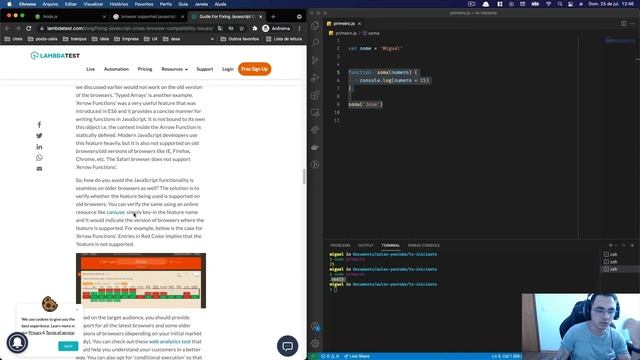Open the Pricing page link

(145, 69)
